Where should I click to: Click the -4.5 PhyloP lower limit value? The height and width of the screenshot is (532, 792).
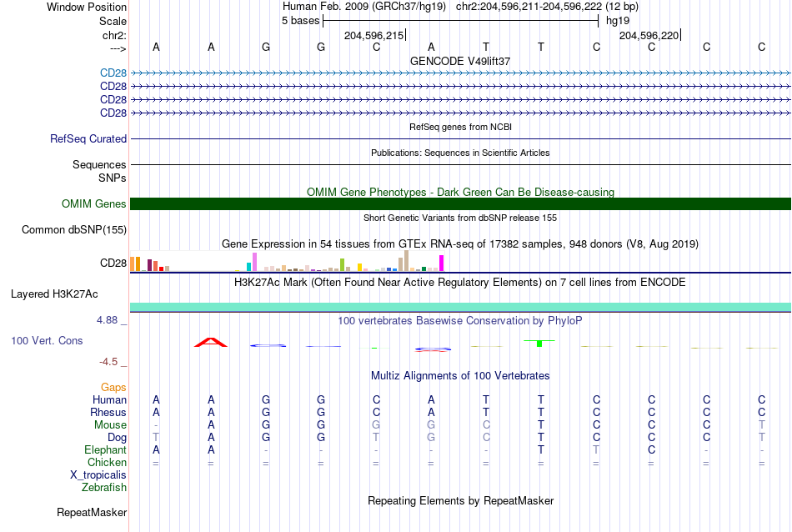[108, 362]
